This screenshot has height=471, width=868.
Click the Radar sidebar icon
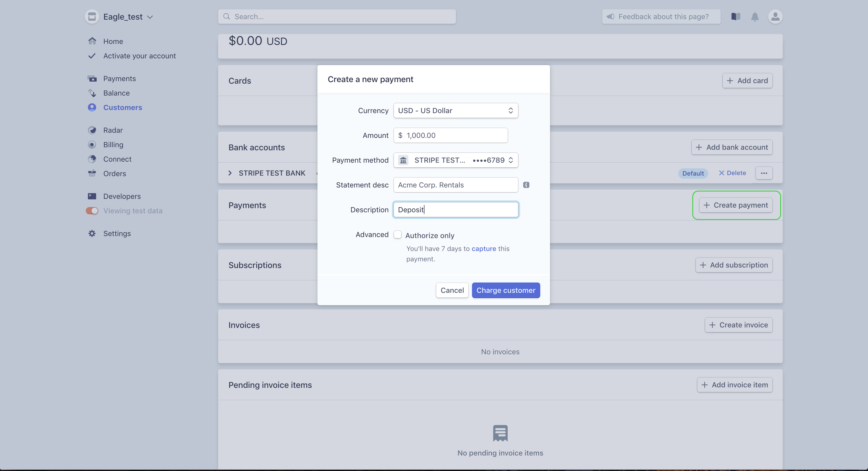pyautogui.click(x=92, y=130)
